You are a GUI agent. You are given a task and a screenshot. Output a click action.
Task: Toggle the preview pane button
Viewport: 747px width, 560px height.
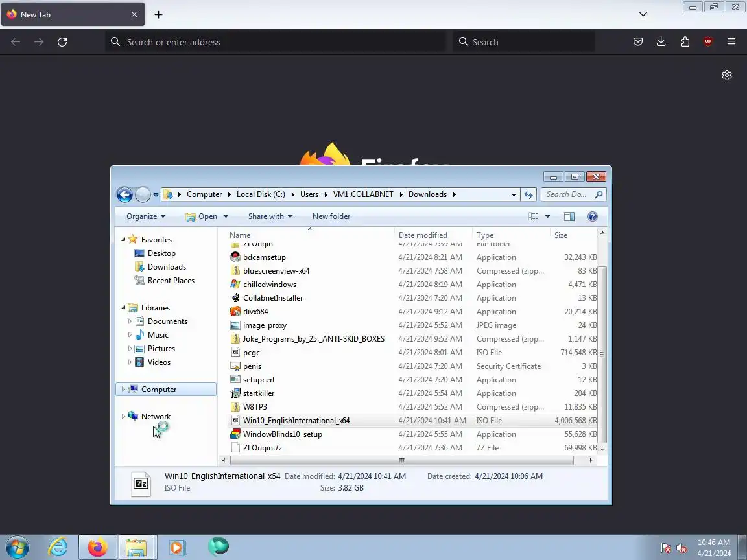[x=569, y=216]
